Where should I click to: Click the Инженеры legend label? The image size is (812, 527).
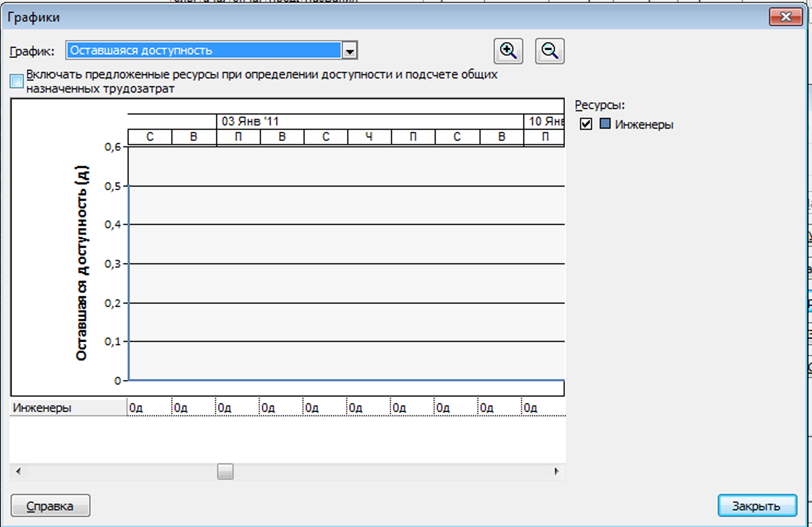pyautogui.click(x=644, y=125)
